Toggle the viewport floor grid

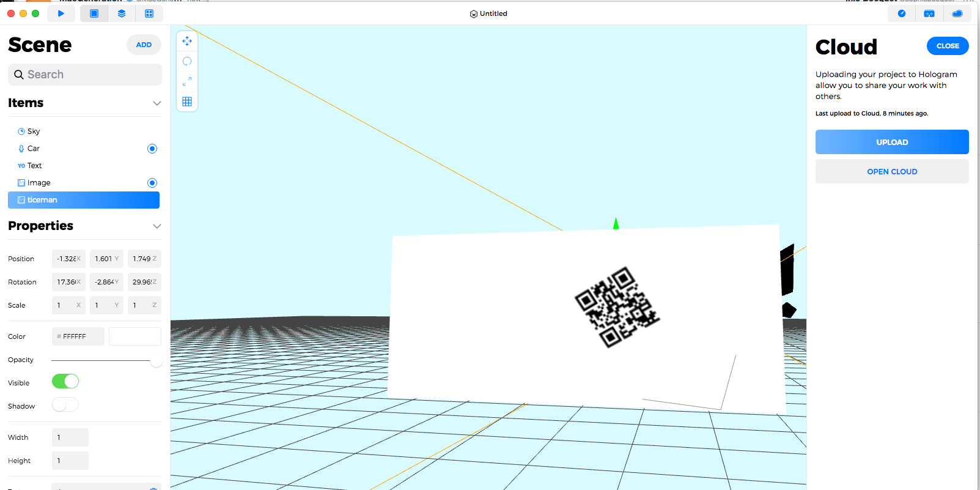click(187, 102)
